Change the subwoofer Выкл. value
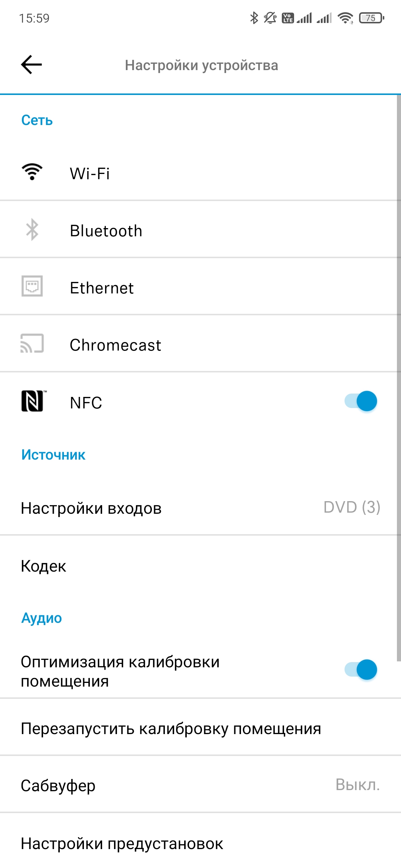The image size is (401, 868). [358, 785]
